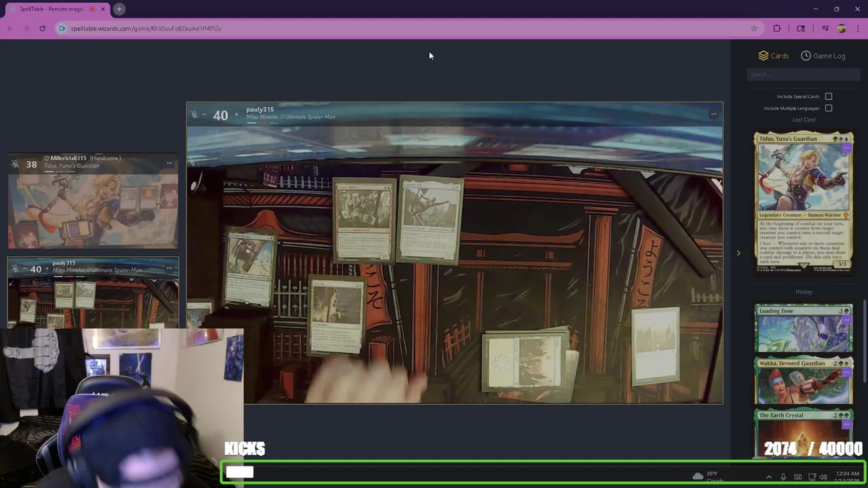Click Milleristall315 life total 38
The width and height of the screenshot is (868, 488).
[32, 164]
